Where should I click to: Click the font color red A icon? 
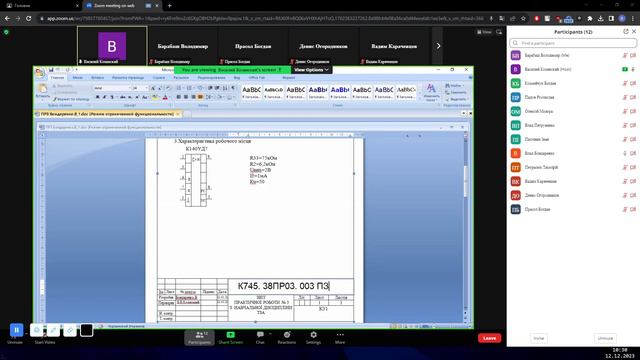tap(165, 97)
